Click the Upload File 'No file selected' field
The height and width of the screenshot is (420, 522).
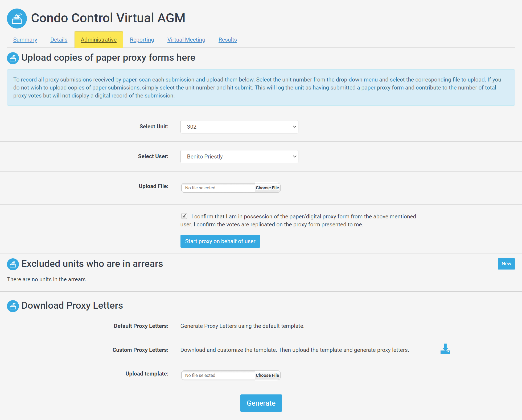pos(218,188)
